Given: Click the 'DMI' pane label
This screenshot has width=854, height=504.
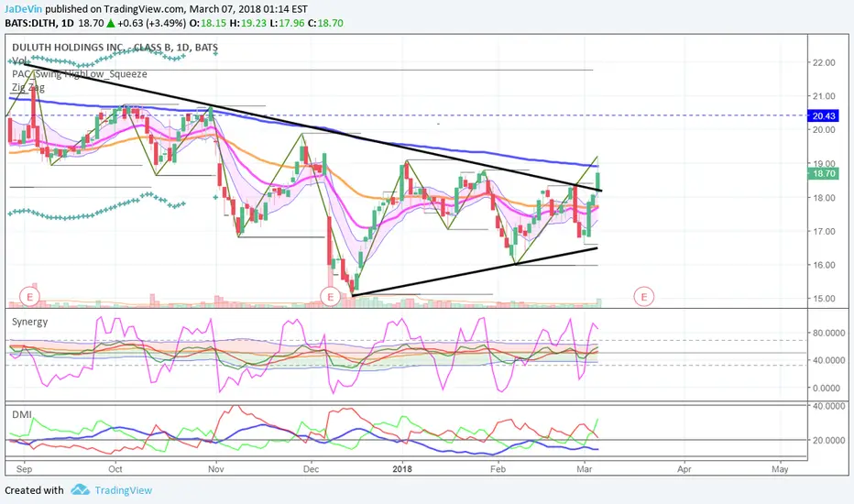Looking at the screenshot, I should [22, 414].
